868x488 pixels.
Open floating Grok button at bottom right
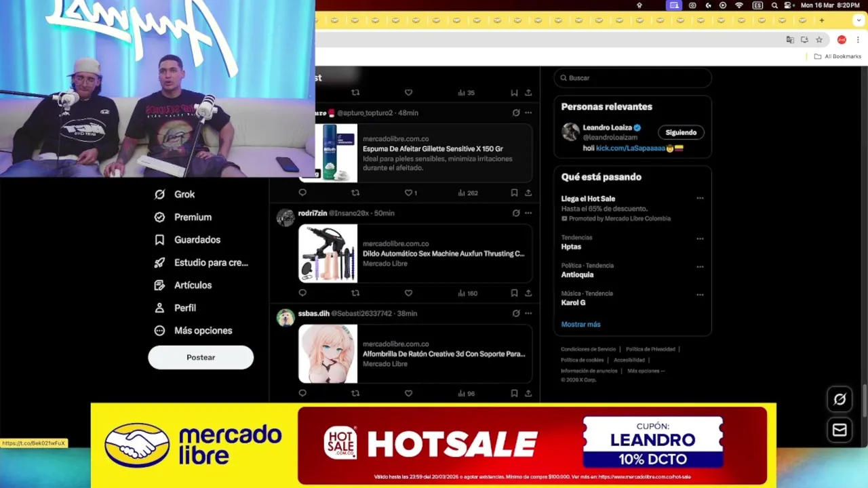pos(840,399)
